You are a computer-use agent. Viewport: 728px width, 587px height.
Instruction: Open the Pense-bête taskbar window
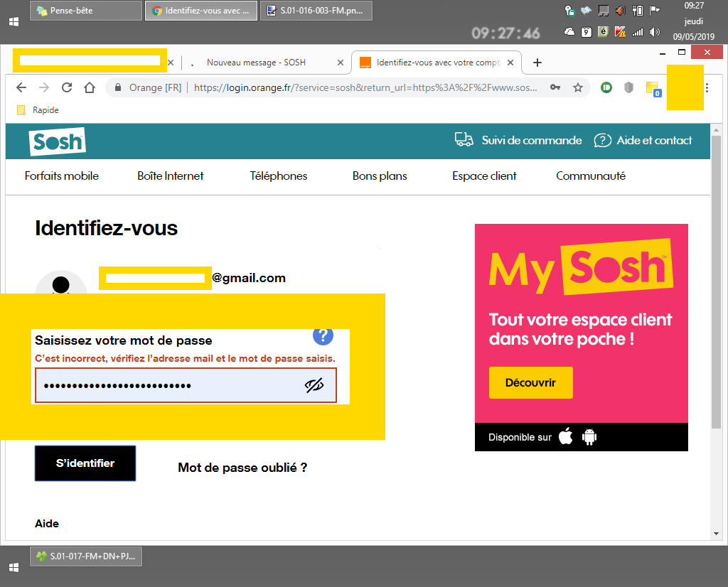tap(86, 11)
